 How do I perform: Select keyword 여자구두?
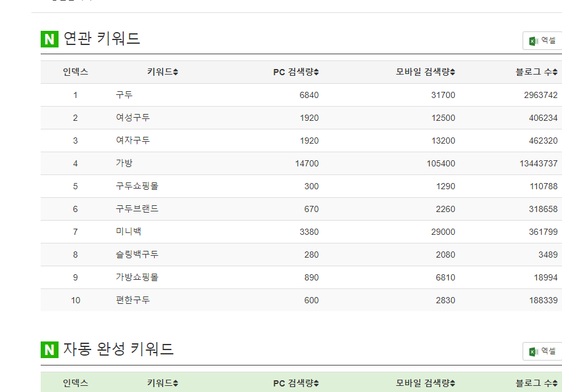click(132, 141)
